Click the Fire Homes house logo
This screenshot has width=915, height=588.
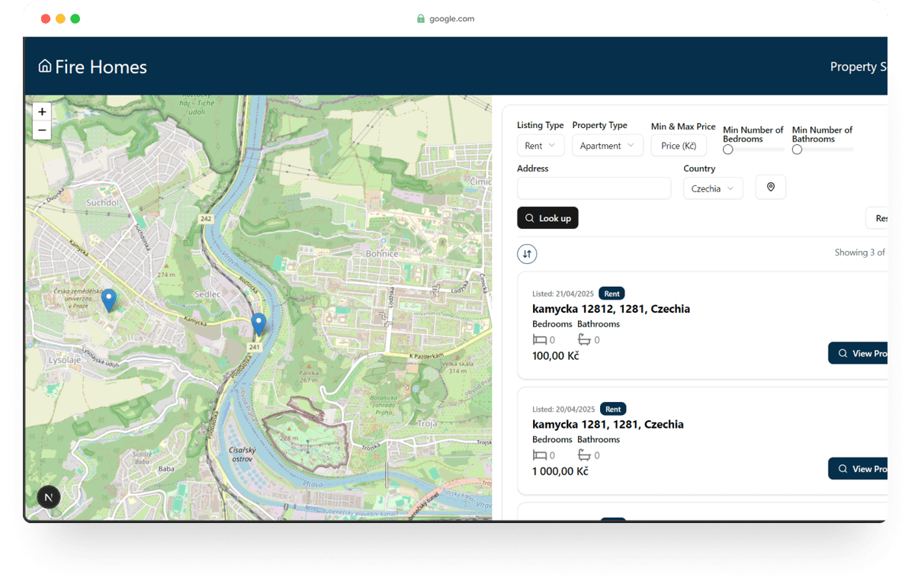tap(45, 66)
